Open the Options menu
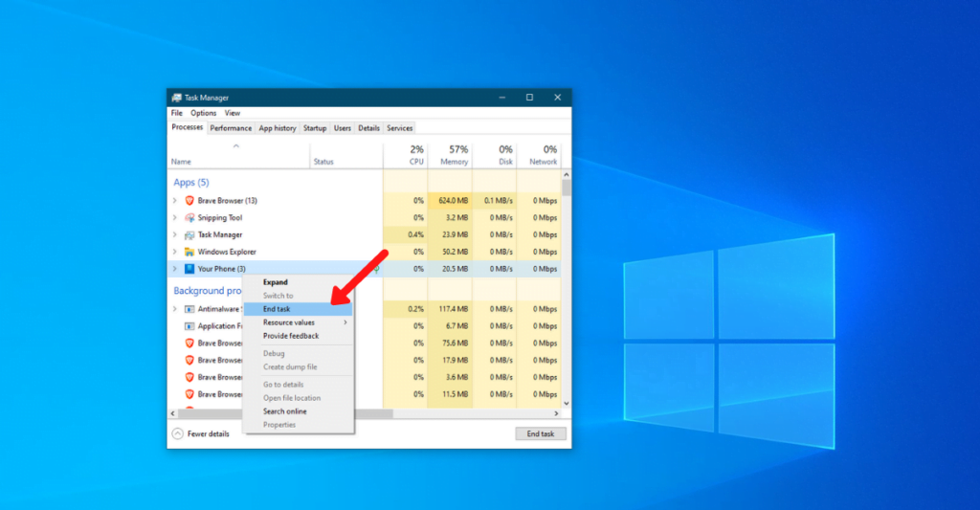Viewport: 980px width, 510px height. coord(203,113)
